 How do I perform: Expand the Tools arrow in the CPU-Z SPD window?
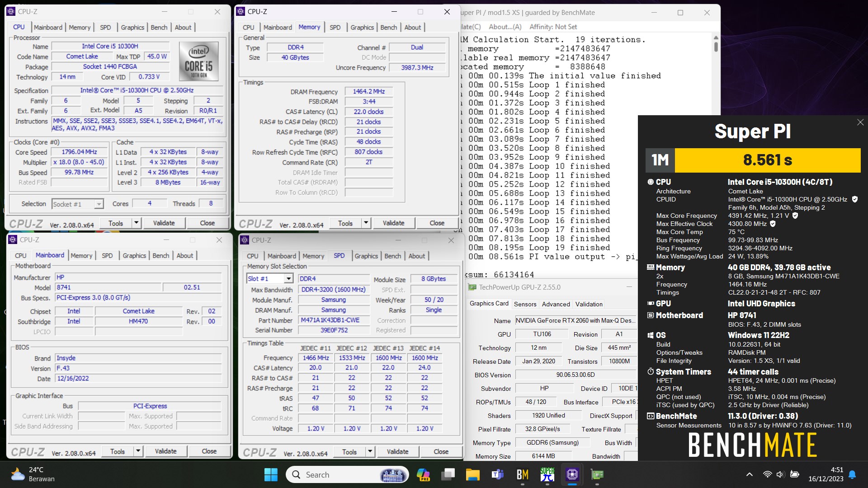point(370,451)
